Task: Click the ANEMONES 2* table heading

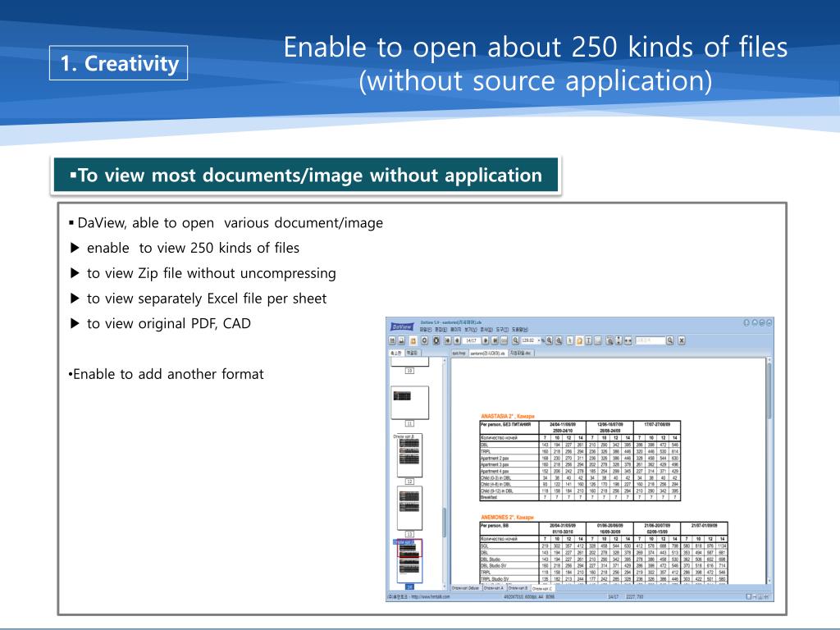Action: point(507,517)
